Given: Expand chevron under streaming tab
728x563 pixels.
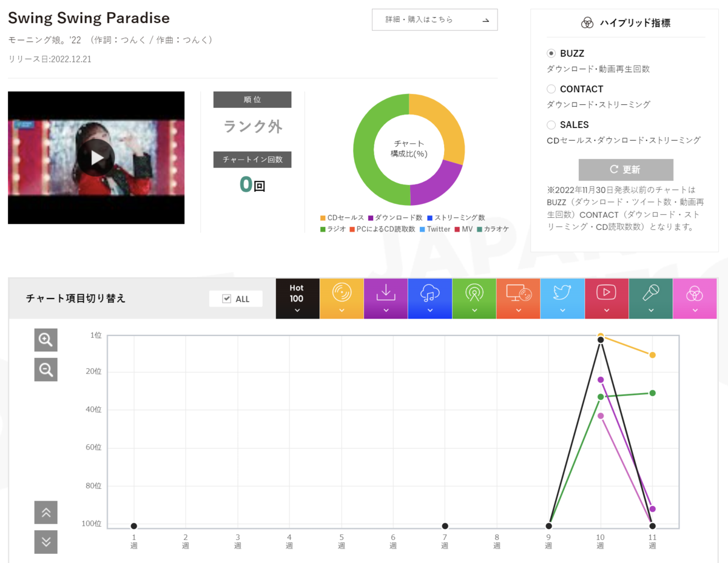Looking at the screenshot, I should (430, 311).
